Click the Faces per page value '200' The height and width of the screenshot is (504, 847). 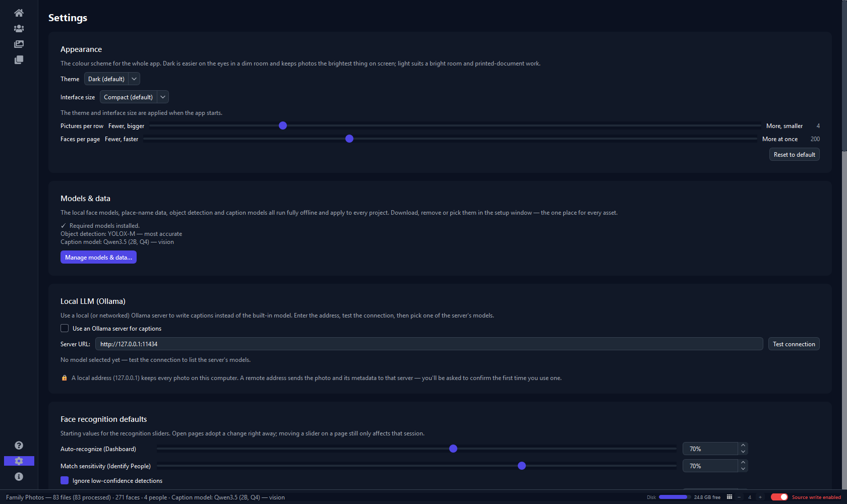(x=815, y=139)
